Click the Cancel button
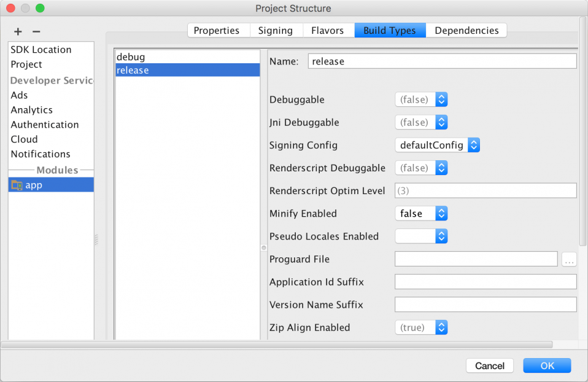Screen dimensions: 588x382 [489, 365]
